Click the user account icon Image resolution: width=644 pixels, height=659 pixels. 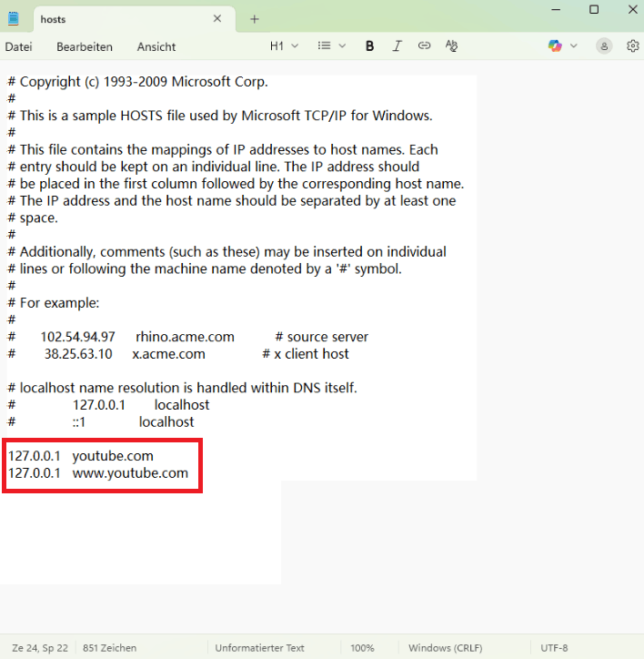tap(604, 46)
